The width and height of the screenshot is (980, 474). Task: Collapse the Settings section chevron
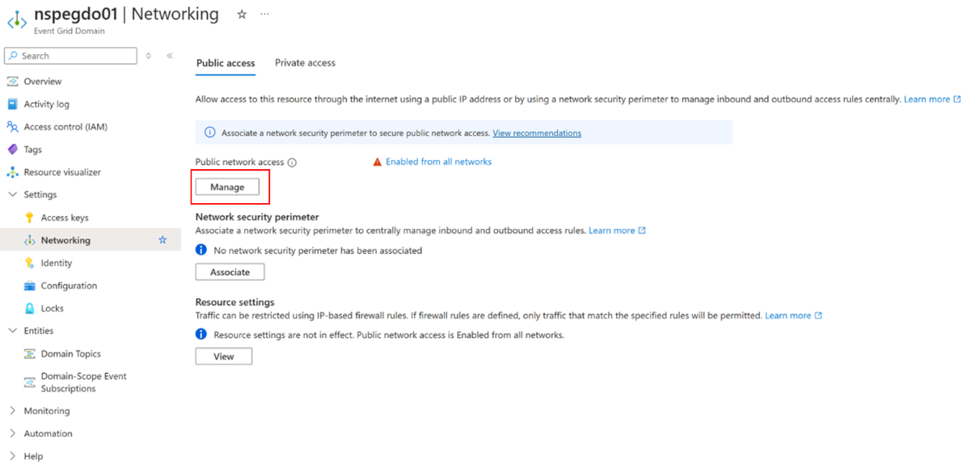coord(12,195)
